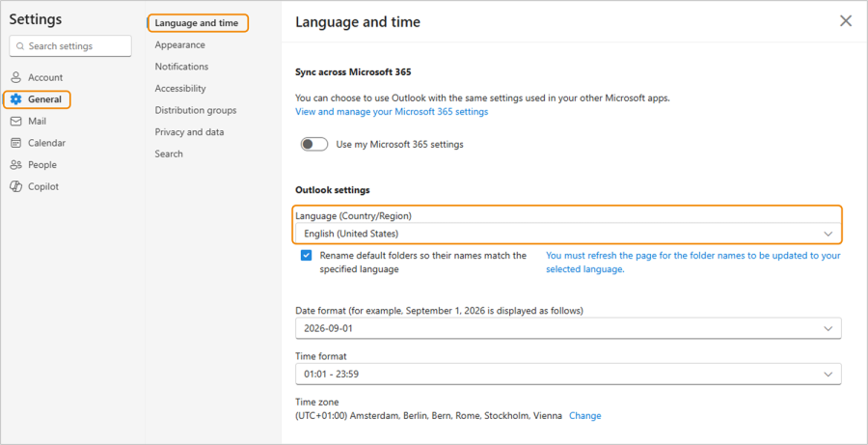Go to Calendar settings category
The image size is (868, 445).
coord(47,143)
